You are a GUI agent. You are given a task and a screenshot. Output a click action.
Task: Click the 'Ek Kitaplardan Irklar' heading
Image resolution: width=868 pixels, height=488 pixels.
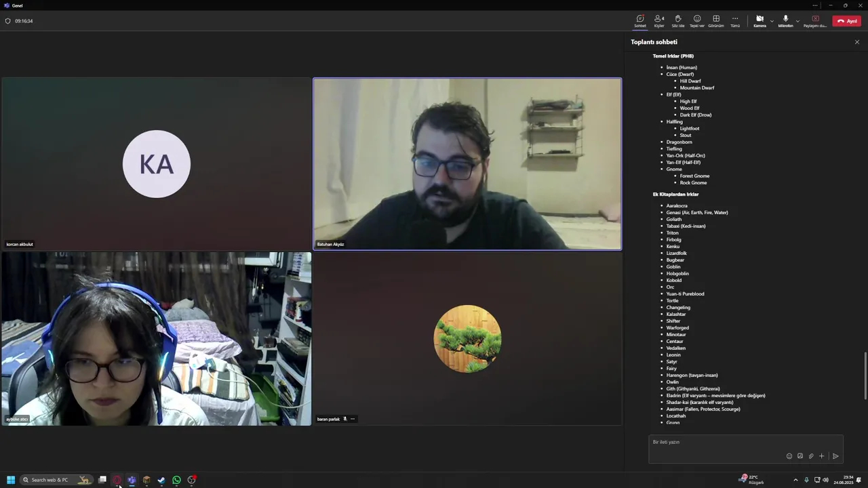coord(675,195)
